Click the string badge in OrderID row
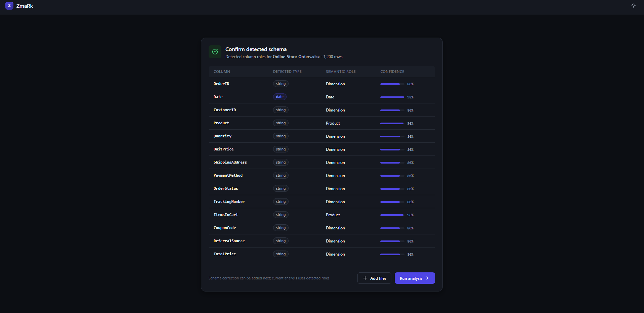 [281, 84]
